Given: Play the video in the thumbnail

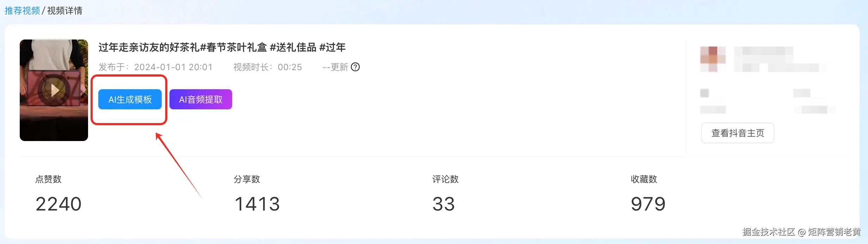Looking at the screenshot, I should [54, 90].
